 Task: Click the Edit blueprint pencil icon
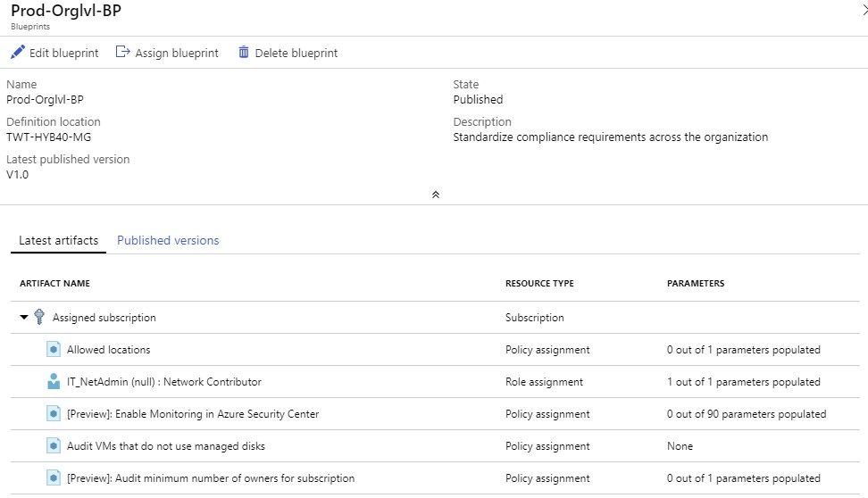coord(17,53)
